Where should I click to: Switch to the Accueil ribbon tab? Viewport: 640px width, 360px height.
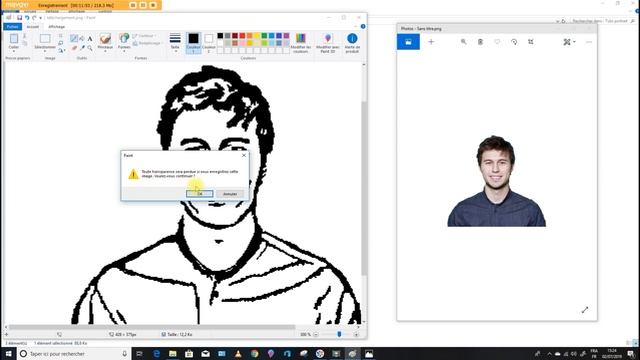coord(33,27)
